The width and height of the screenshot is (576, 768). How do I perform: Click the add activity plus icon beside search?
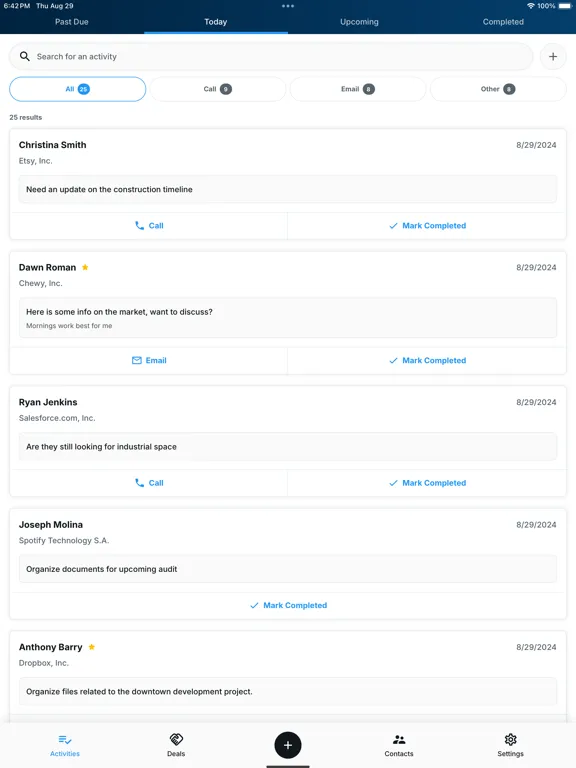tap(552, 56)
